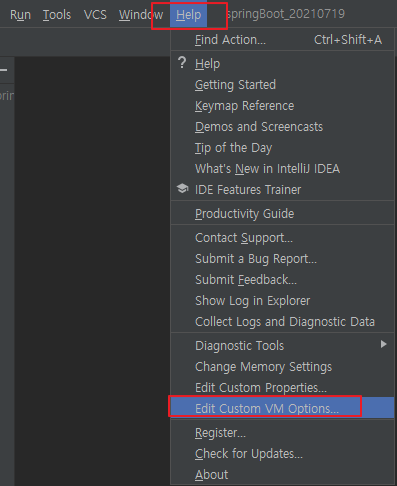Open the Help entry in dropdown
Viewport: 397px width, 486px height.
282,64
